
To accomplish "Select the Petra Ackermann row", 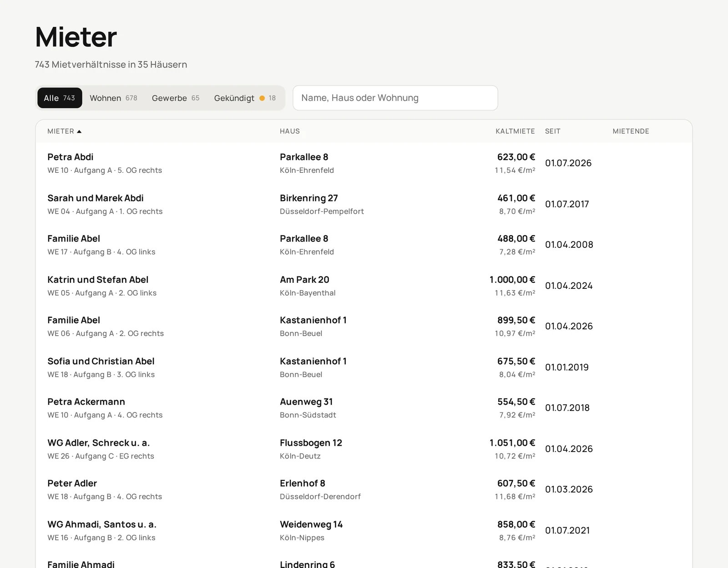I will [x=364, y=408].
